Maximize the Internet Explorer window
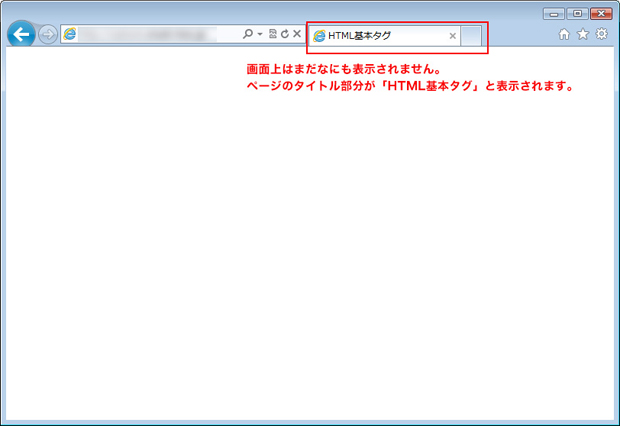 coord(577,13)
